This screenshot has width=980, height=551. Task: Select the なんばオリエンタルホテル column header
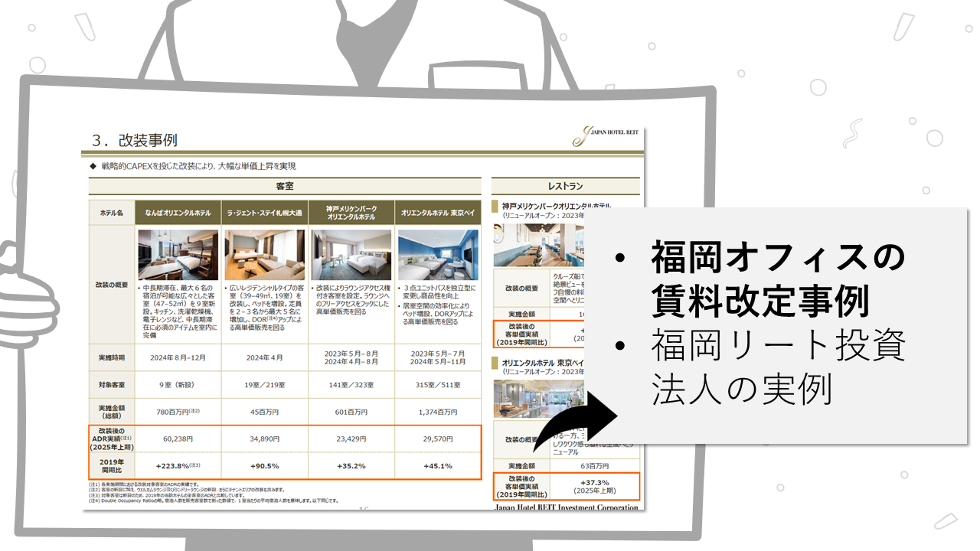[178, 212]
